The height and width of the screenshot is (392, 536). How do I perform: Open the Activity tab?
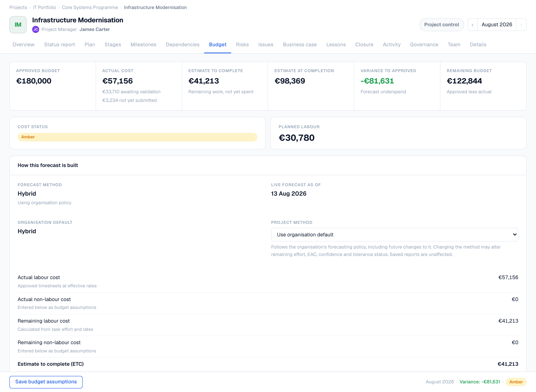(x=392, y=45)
